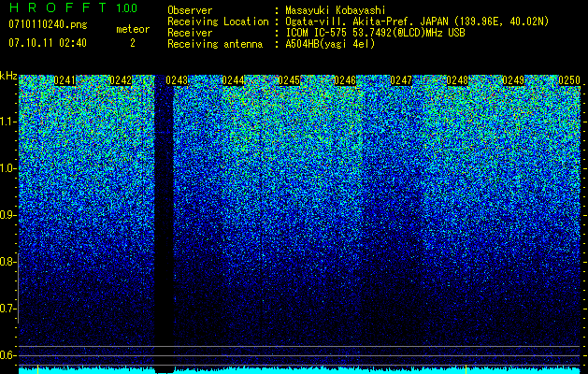Click the timestamp 07.10.11 02:40
The width and height of the screenshot is (588, 374).
click(48, 43)
